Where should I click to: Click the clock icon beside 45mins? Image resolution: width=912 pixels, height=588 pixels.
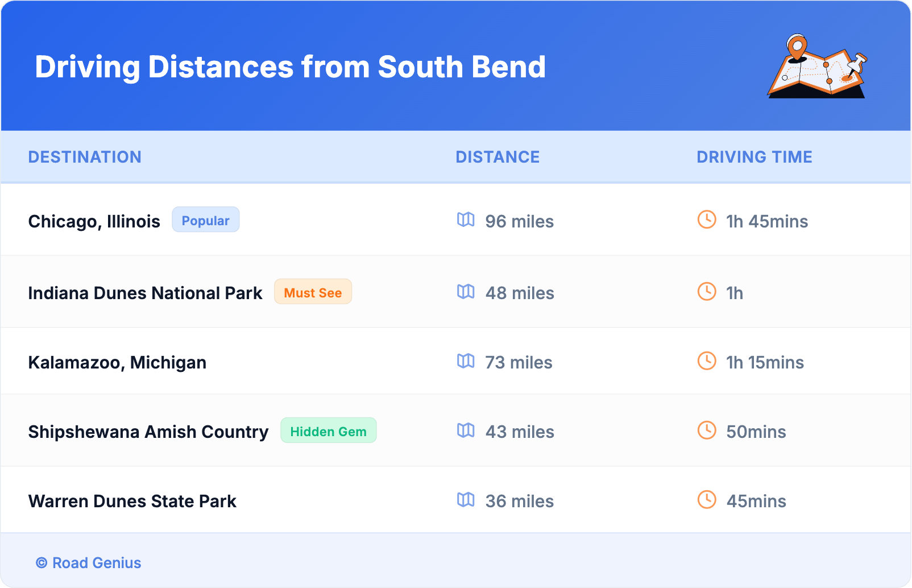pyautogui.click(x=707, y=500)
